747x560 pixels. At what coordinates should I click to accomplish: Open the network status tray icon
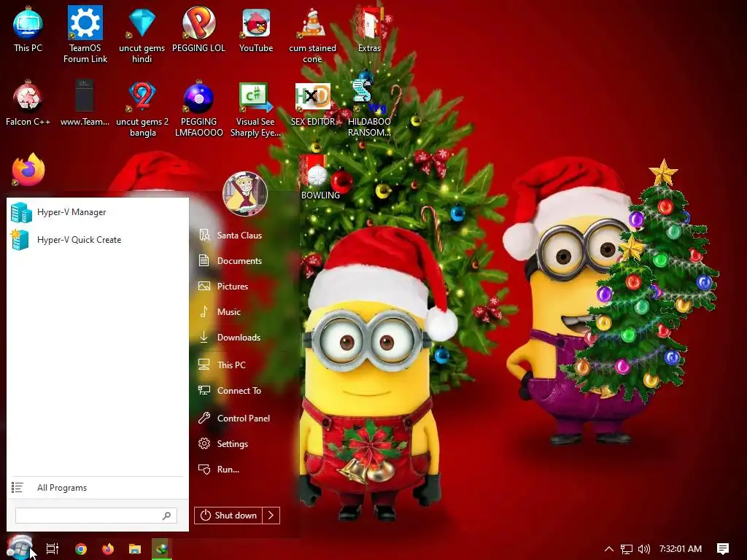(x=627, y=548)
